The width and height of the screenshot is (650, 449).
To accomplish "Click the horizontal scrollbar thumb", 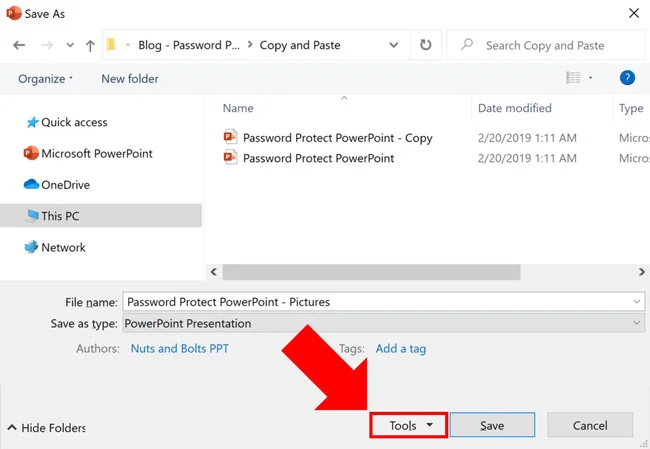I will tap(371, 272).
